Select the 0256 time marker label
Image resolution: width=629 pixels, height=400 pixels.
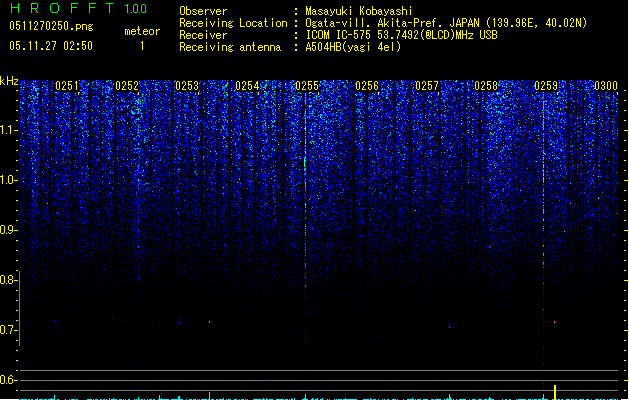(x=367, y=86)
